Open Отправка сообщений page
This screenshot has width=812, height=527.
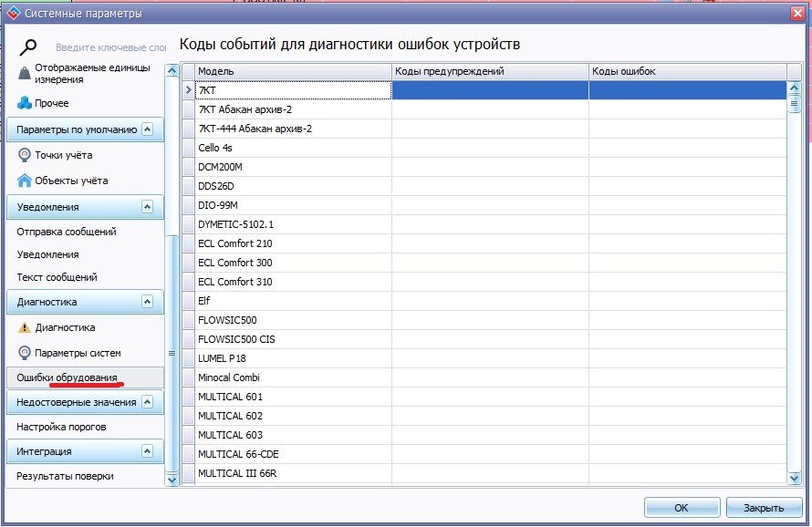[x=67, y=232]
